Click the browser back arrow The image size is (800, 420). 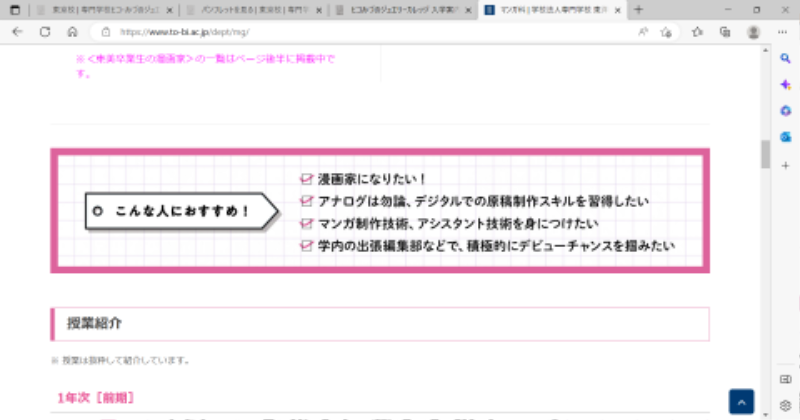point(17,31)
